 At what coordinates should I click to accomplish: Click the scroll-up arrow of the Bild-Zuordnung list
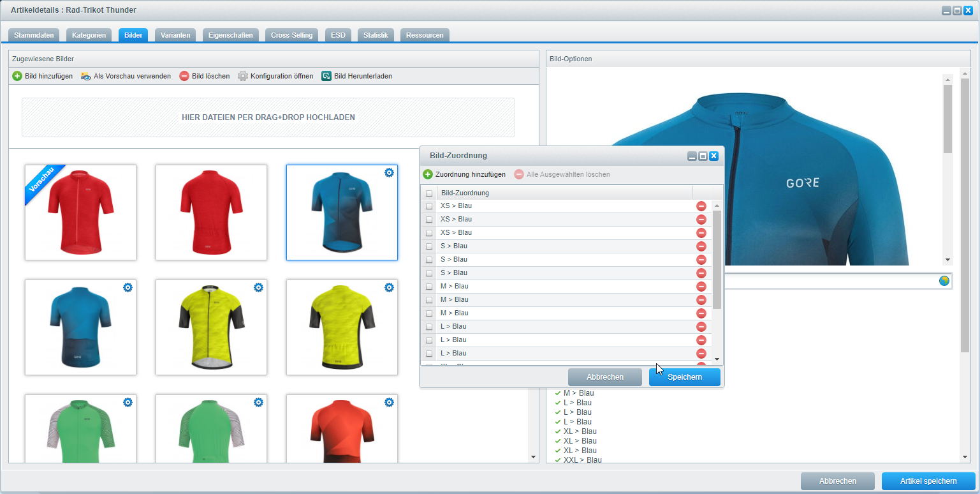click(717, 206)
